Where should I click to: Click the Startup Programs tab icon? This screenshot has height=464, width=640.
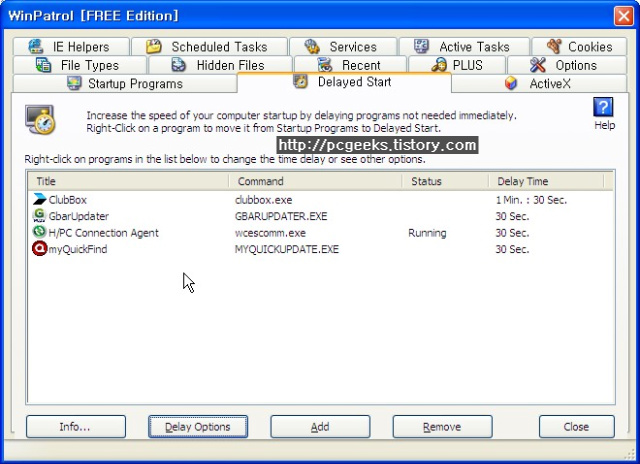tap(74, 83)
